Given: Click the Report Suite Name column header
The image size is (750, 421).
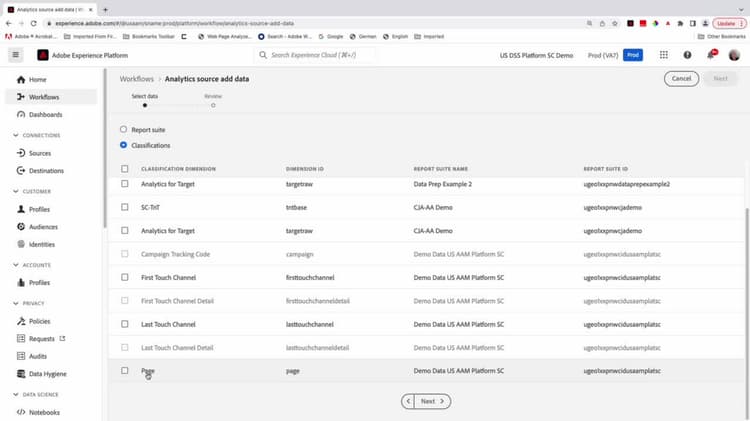Looking at the screenshot, I should (x=441, y=169).
